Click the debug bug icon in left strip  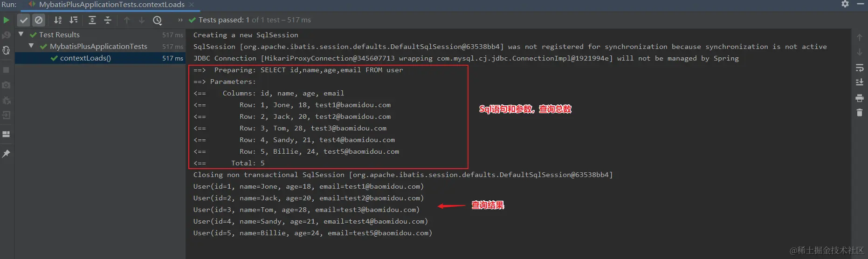[x=6, y=100]
